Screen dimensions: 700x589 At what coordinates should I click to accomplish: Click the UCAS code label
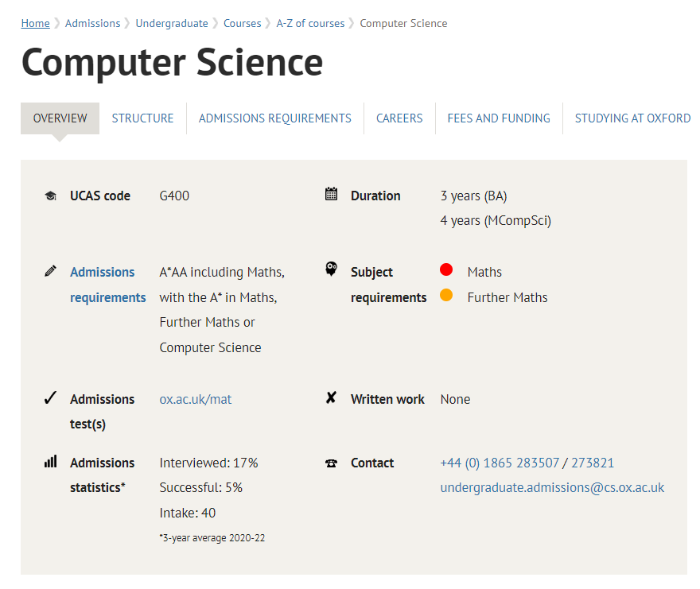click(100, 196)
